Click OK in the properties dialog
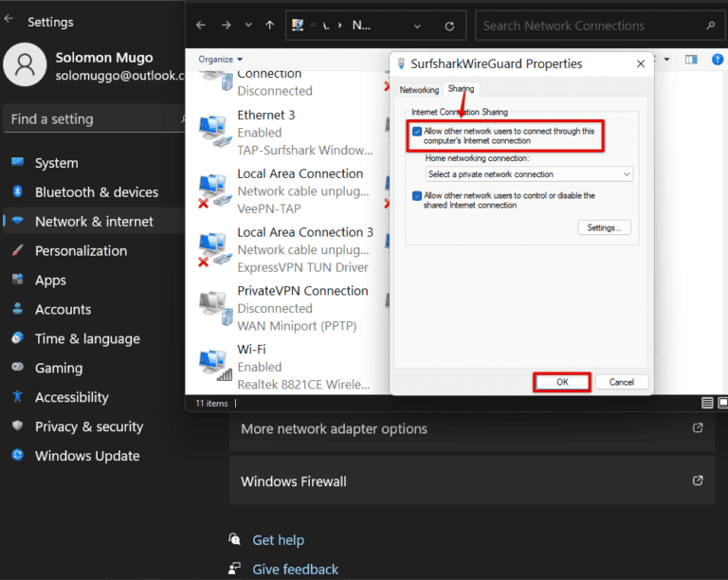This screenshot has width=728, height=580. pyautogui.click(x=562, y=382)
